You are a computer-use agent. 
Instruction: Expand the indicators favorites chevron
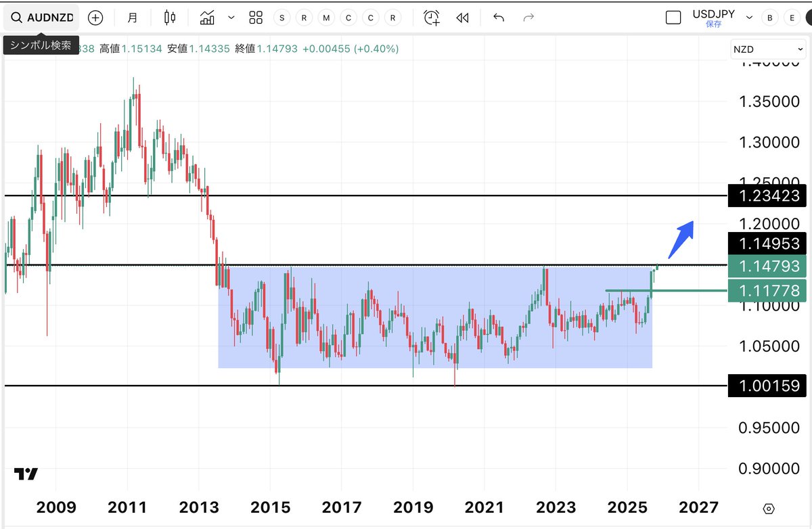231,18
